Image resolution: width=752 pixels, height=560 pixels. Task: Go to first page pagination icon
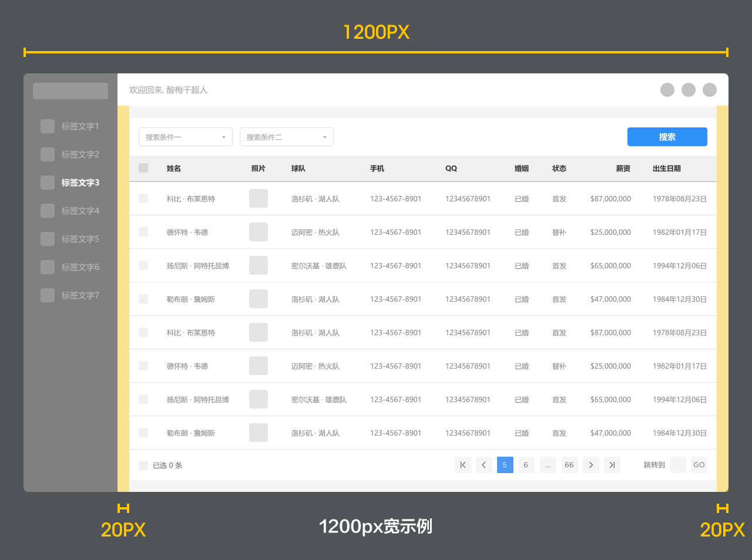pos(463,465)
